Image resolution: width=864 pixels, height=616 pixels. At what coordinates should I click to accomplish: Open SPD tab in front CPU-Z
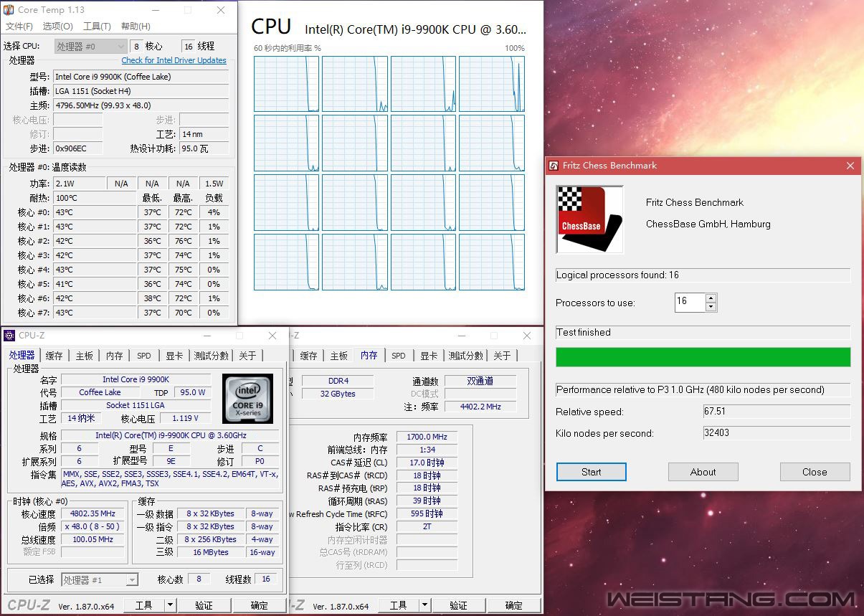144,356
